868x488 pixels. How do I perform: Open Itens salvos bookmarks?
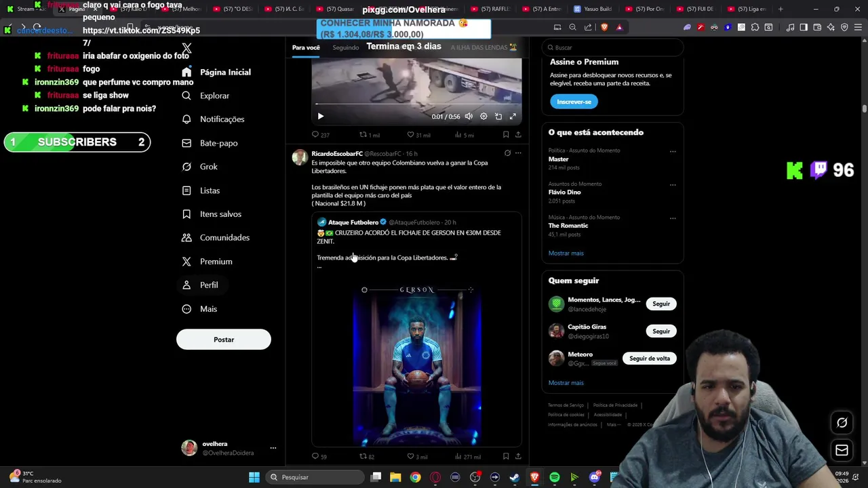(x=212, y=214)
